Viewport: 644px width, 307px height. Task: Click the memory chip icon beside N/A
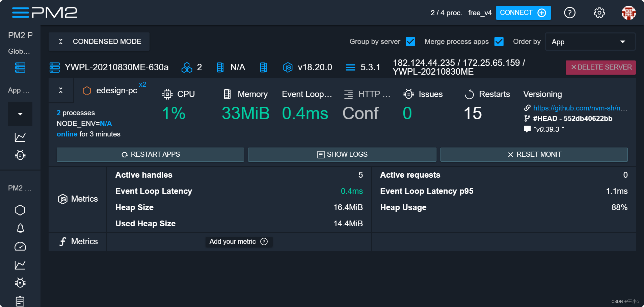(x=220, y=68)
